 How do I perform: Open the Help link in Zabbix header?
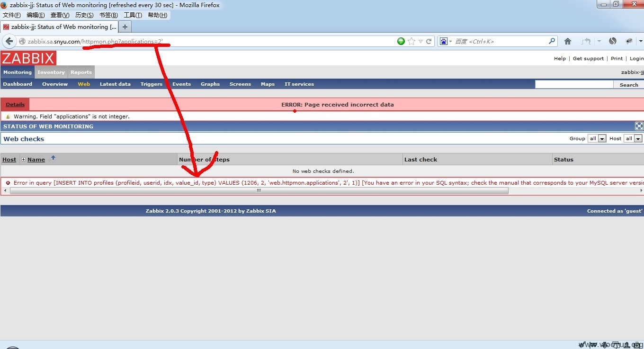coord(560,59)
